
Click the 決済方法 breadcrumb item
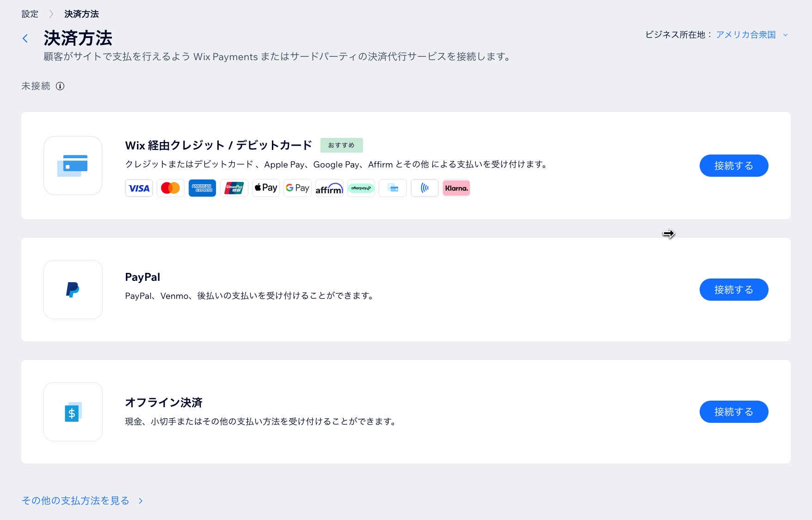[81, 14]
